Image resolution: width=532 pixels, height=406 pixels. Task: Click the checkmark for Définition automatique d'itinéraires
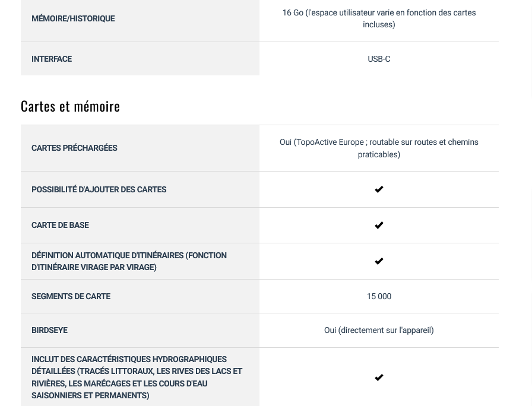coord(379,261)
